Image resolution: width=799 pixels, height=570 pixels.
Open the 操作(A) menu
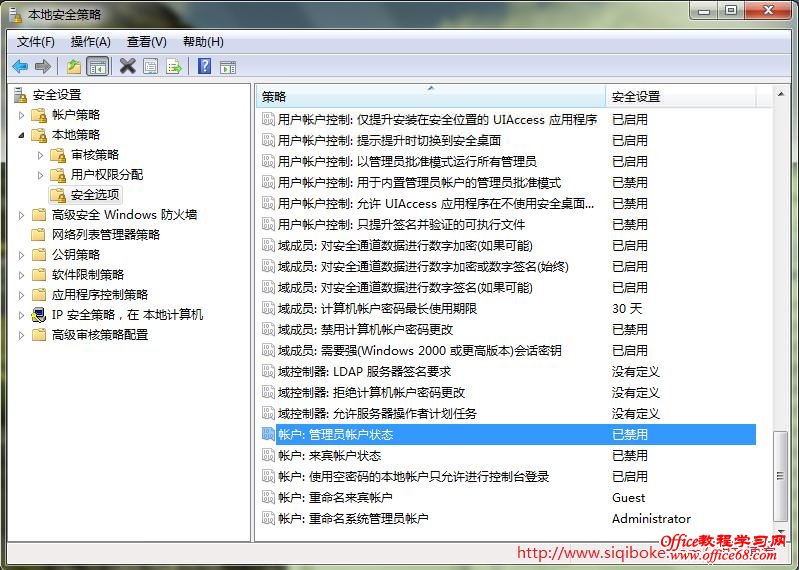[x=91, y=42]
